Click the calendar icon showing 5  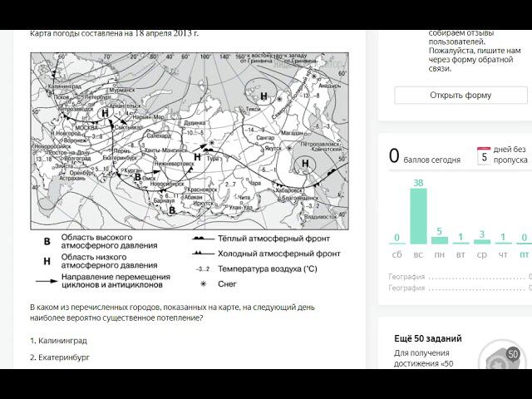pyautogui.click(x=484, y=156)
